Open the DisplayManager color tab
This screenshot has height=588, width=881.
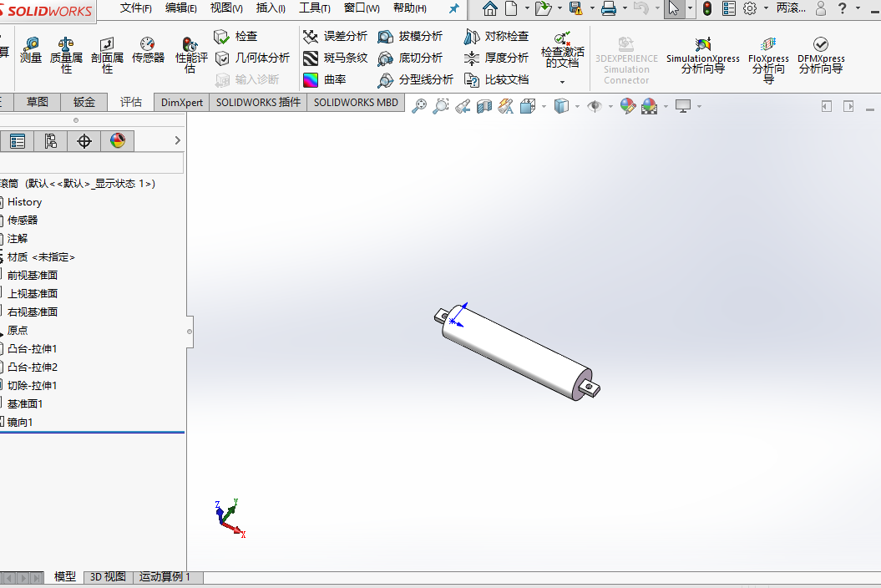coord(118,141)
